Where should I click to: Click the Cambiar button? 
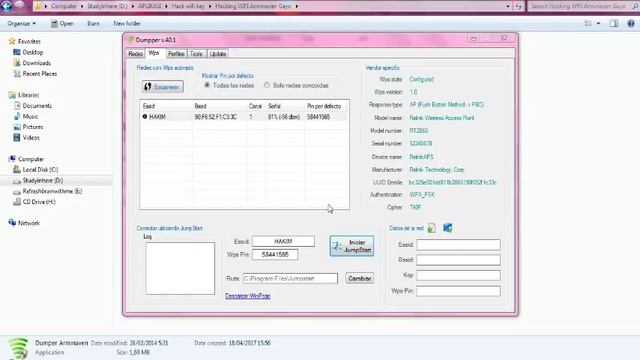coord(360,278)
